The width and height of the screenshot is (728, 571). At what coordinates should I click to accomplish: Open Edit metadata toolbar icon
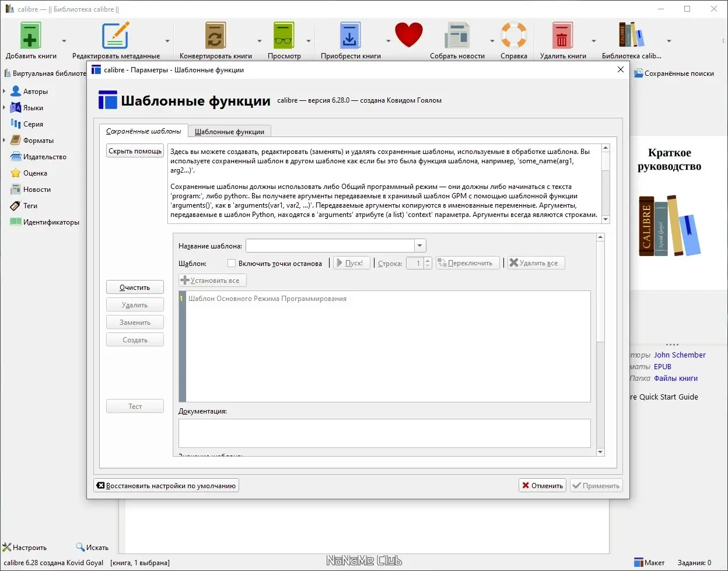(x=116, y=35)
